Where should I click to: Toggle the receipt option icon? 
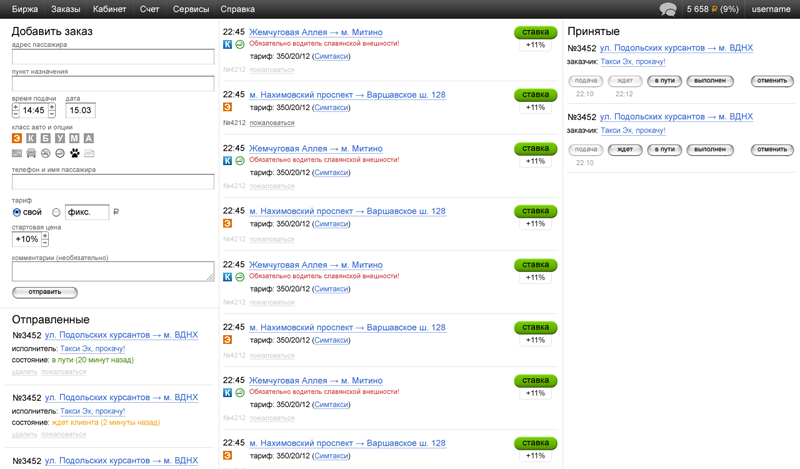point(89,153)
